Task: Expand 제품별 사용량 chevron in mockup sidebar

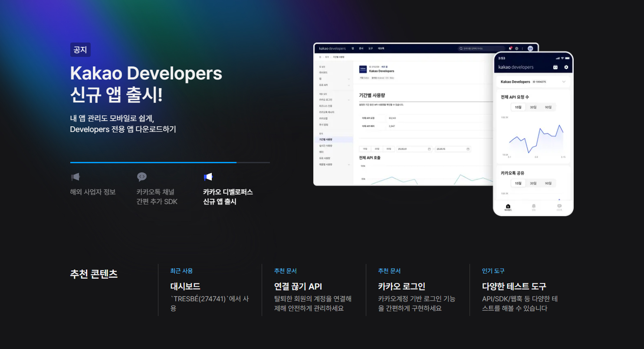Action: [x=348, y=165]
